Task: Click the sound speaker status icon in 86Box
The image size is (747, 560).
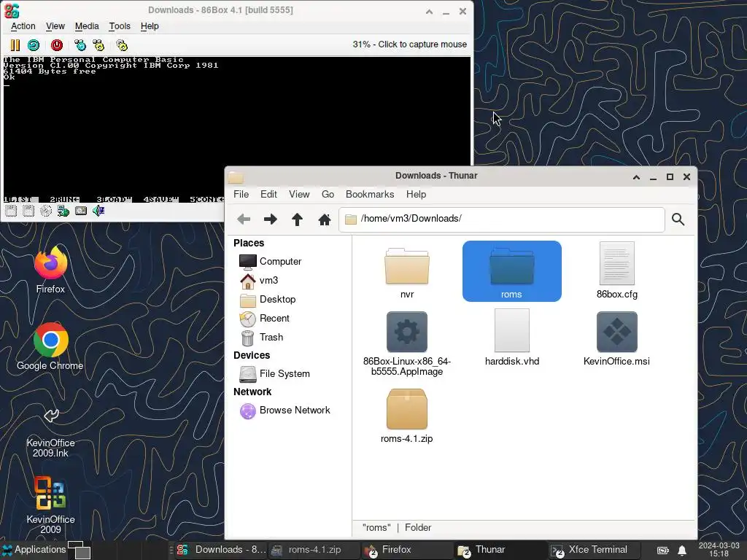Action: click(x=98, y=211)
